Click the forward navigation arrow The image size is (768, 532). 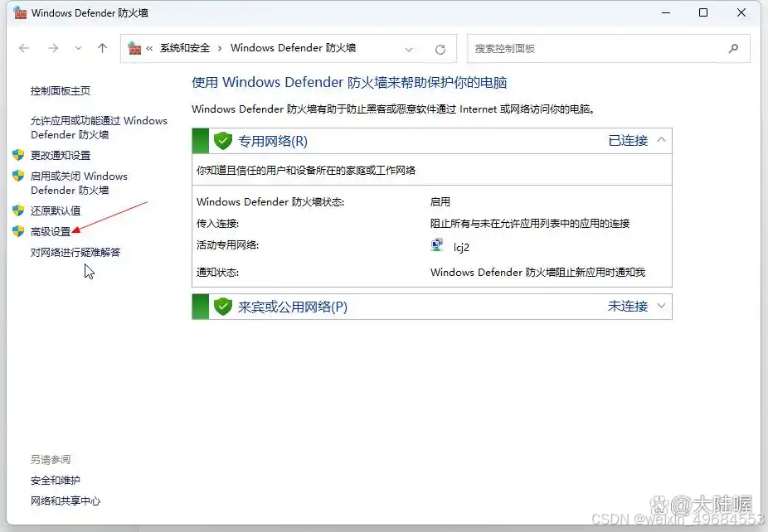[x=53, y=48]
